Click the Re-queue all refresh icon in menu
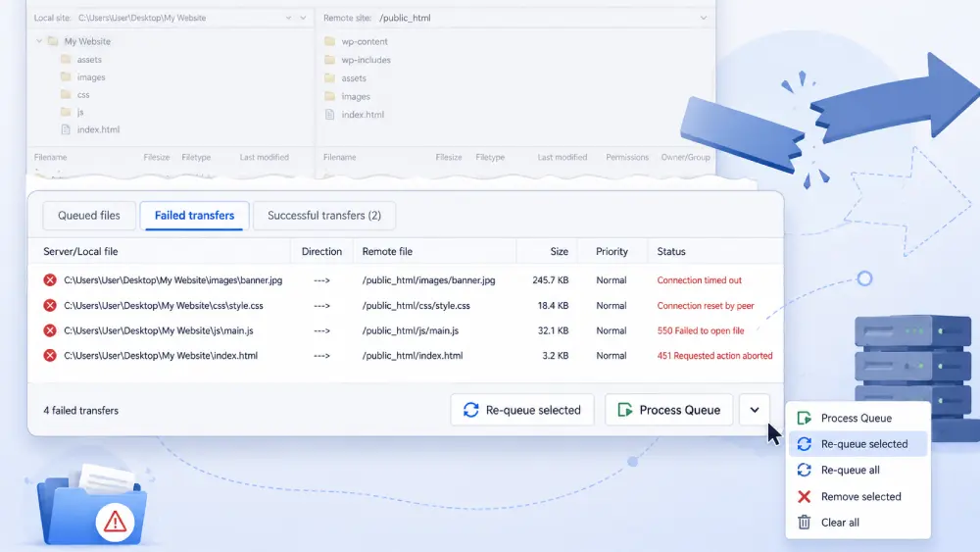Screen dimensions: 980x552 [x=805, y=470]
